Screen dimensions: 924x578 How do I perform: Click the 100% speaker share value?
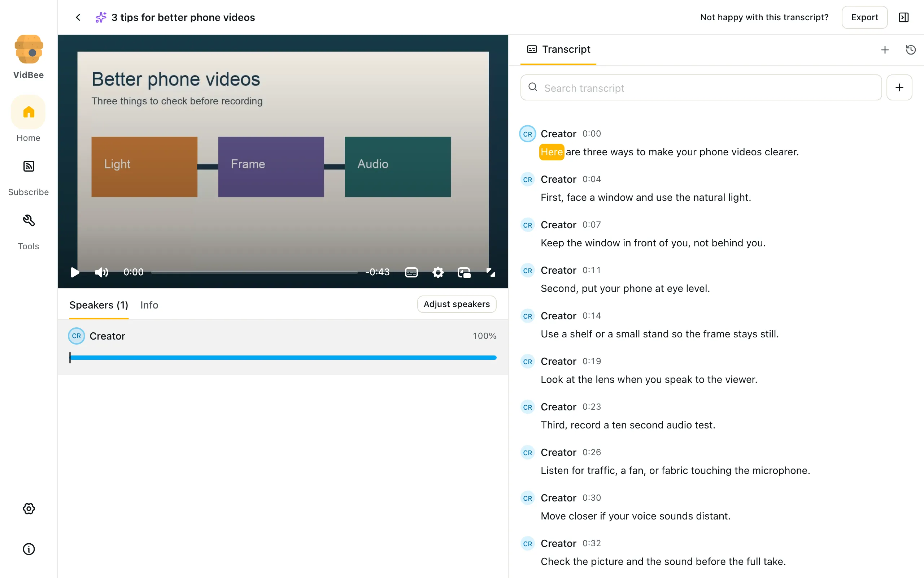tap(484, 336)
